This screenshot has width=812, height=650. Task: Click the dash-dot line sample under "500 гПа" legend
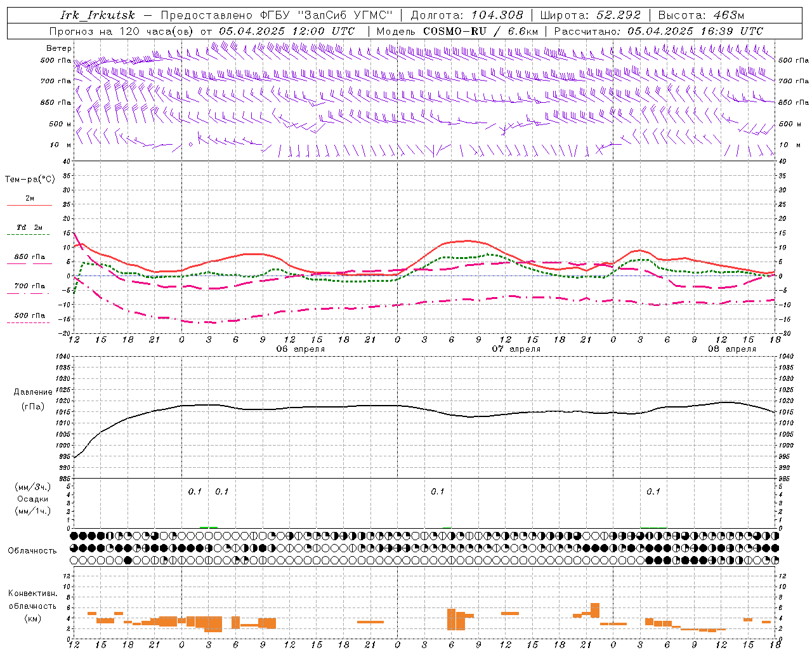(x=28, y=323)
